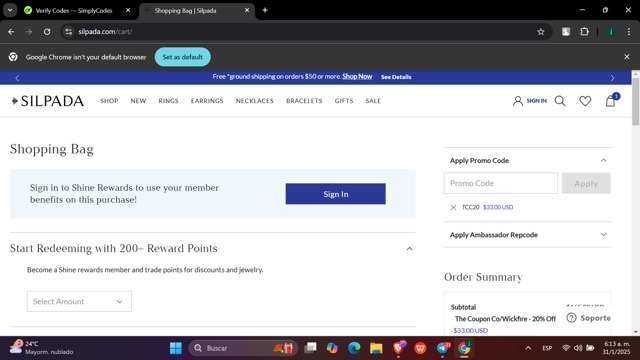Viewport: 640px width, 360px height.
Task: Open new browser tab
Action: click(265, 10)
